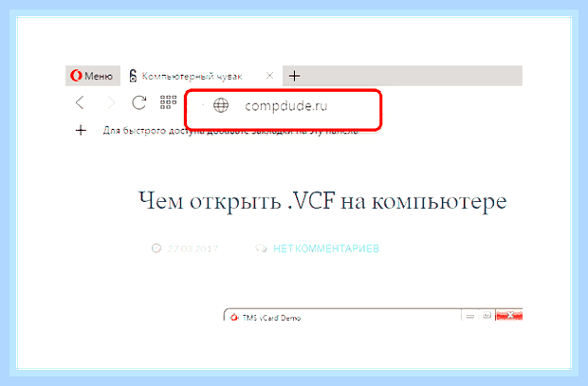Click the clock icon beside the date
This screenshot has height=386, width=588.
coord(156,248)
